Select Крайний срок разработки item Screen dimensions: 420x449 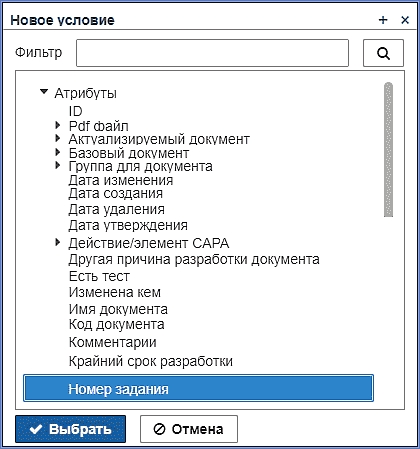click(151, 361)
